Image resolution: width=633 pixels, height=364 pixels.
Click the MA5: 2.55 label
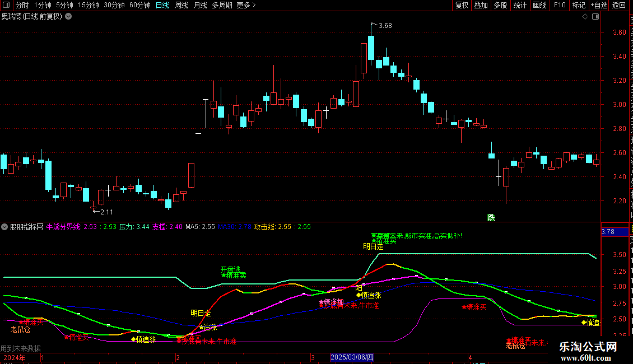pyautogui.click(x=200, y=227)
